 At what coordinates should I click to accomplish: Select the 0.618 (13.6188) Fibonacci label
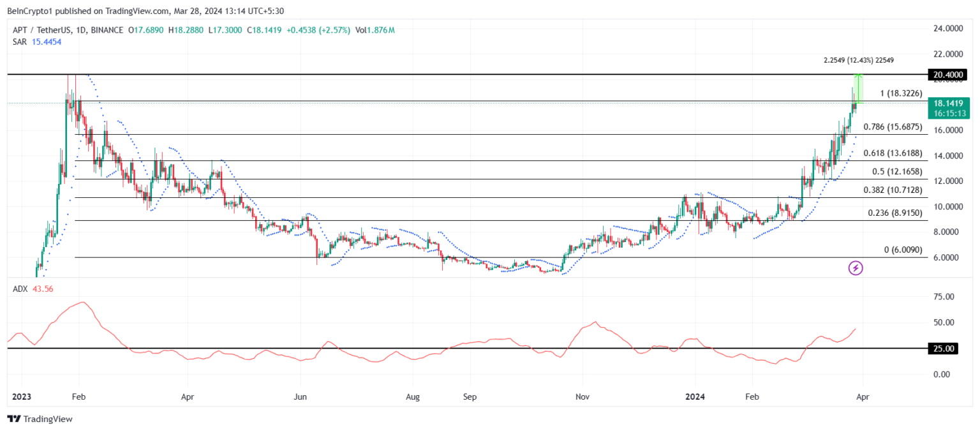tap(893, 153)
